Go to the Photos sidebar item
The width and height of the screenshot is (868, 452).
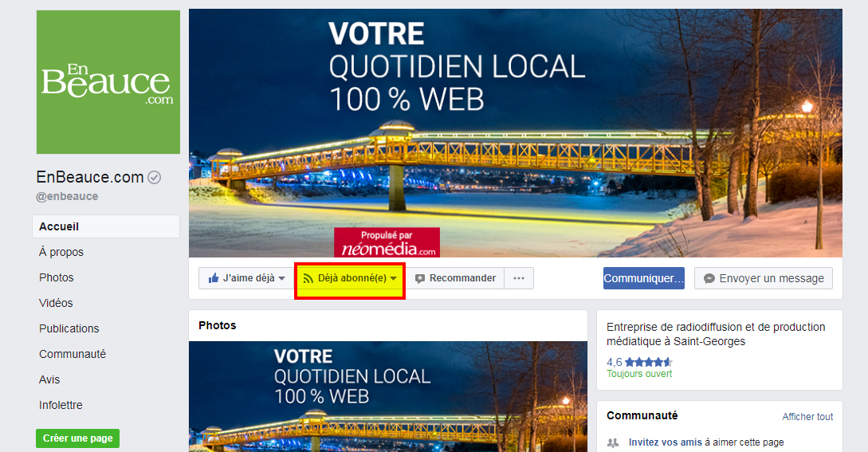pyautogui.click(x=56, y=277)
